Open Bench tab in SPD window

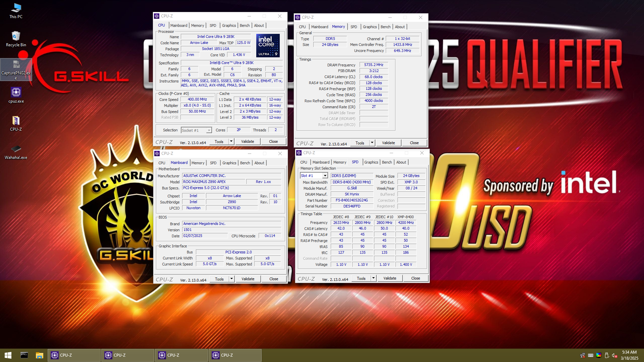387,162
